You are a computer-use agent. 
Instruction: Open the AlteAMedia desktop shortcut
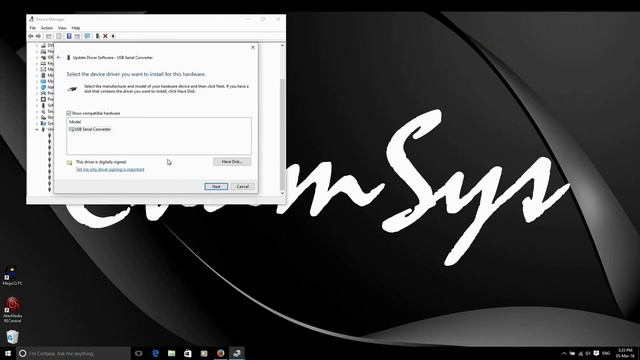[13, 310]
